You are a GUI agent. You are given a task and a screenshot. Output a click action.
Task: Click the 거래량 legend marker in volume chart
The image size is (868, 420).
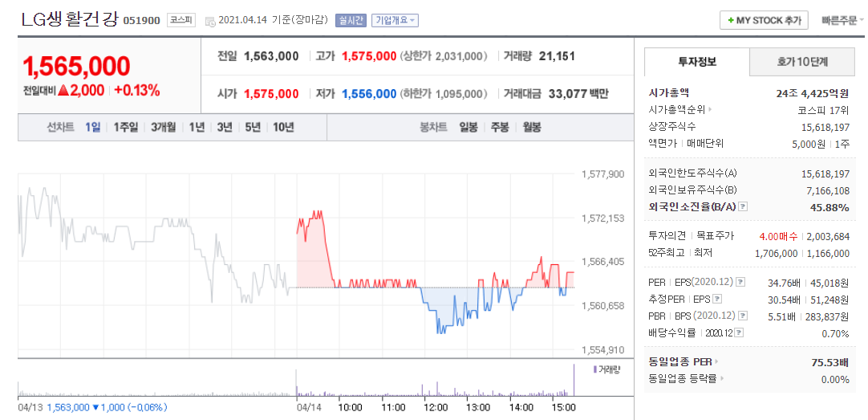coord(594,369)
